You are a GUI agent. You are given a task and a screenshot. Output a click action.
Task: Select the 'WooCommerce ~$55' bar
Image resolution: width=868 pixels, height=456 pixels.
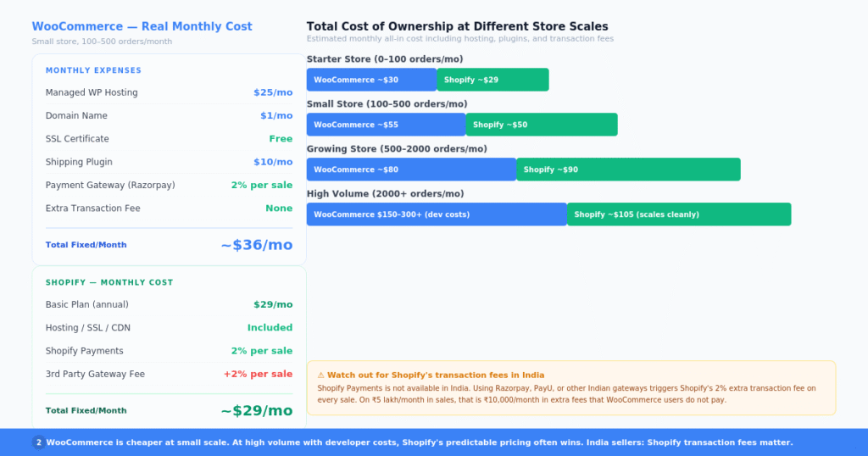point(386,125)
